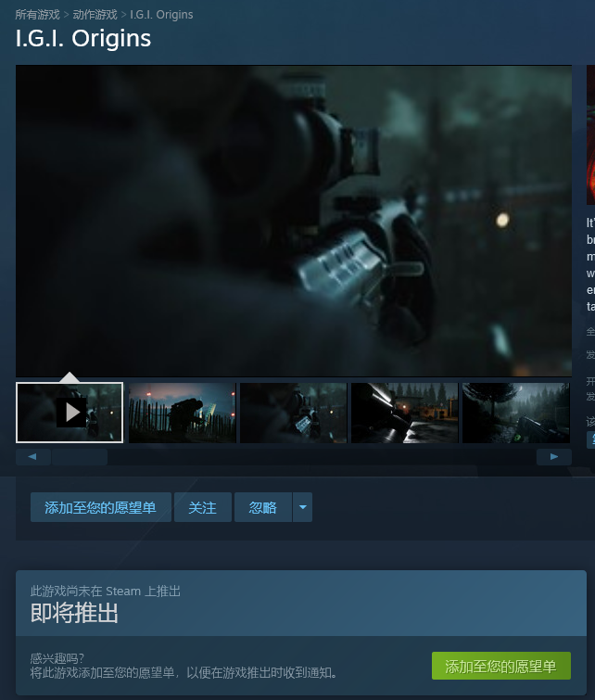Click the blue 添加至您的愿望单 button

[x=101, y=507]
